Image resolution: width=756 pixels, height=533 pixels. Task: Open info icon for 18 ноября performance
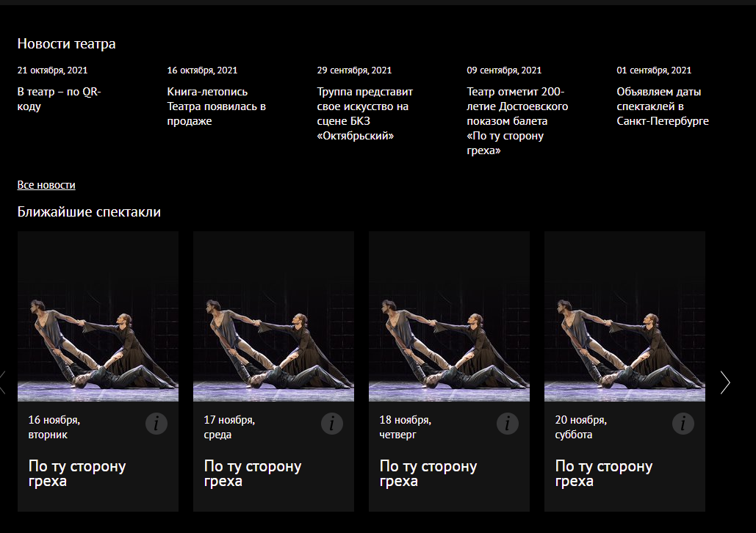pos(507,424)
